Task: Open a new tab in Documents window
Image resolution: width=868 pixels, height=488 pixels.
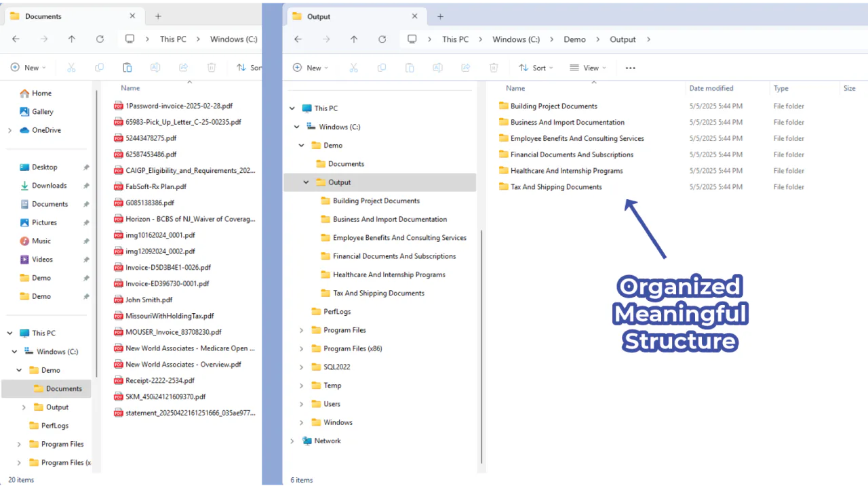Action: (x=158, y=16)
